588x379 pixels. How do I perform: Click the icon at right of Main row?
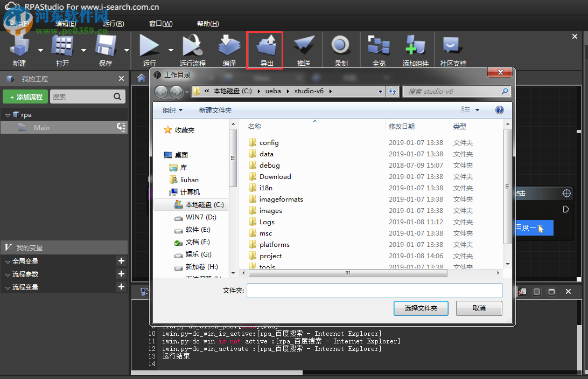coord(121,127)
